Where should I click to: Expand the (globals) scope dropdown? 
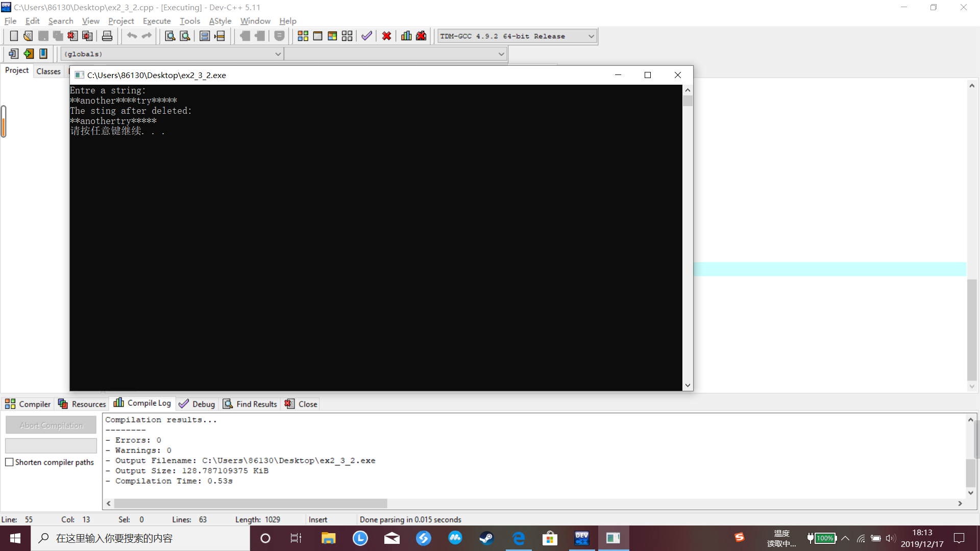point(278,54)
